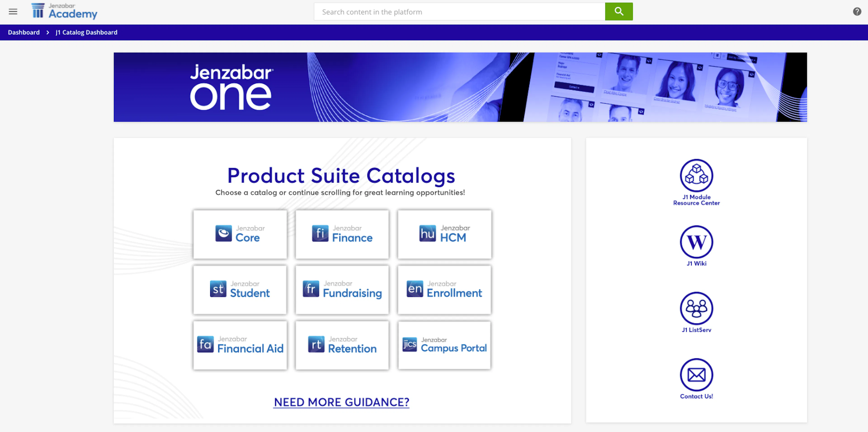Screen dimensions: 868x432
Task: Open the Jenzabar Financial Aid catalog tile
Action: click(240, 345)
